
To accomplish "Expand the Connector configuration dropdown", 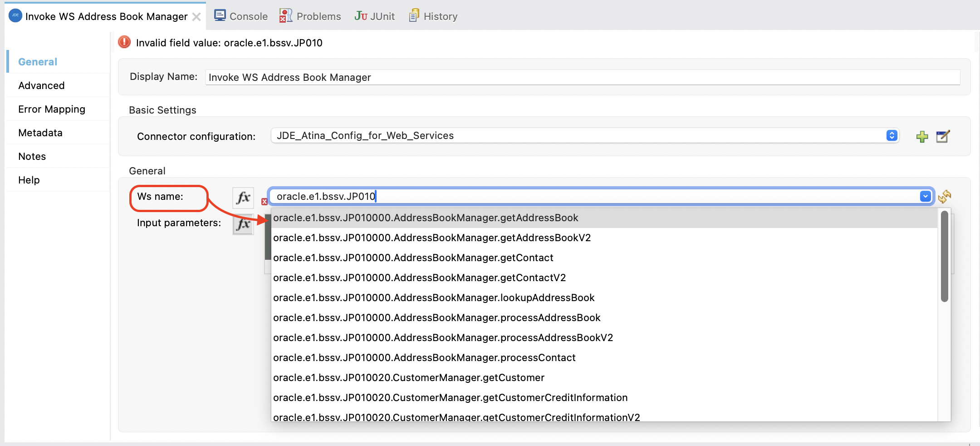I will pyautogui.click(x=892, y=136).
